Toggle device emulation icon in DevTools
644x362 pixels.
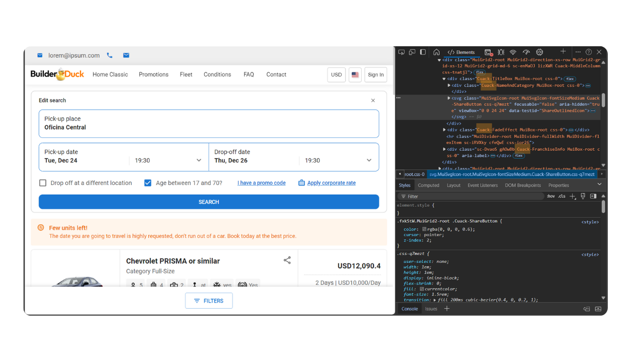coord(412,52)
